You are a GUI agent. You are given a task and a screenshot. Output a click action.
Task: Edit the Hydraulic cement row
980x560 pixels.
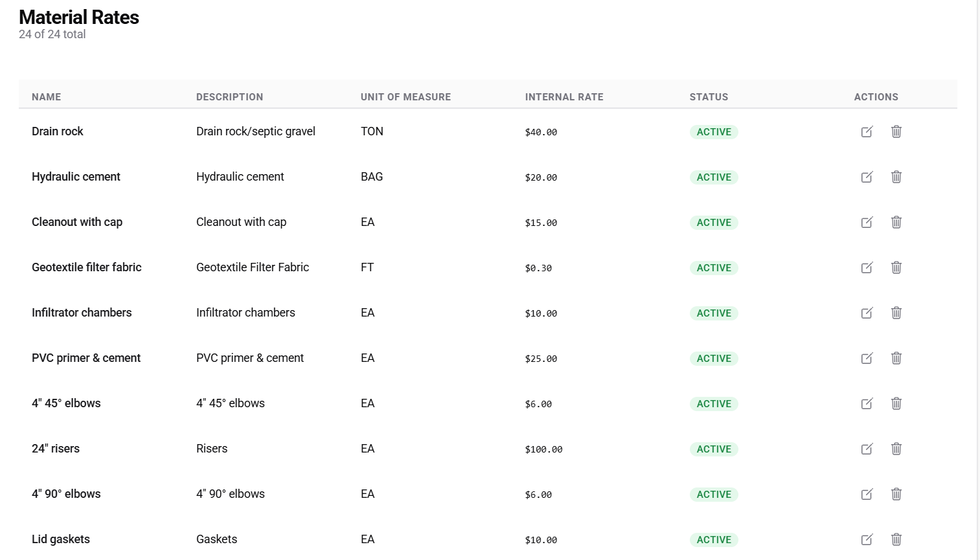[x=867, y=177]
